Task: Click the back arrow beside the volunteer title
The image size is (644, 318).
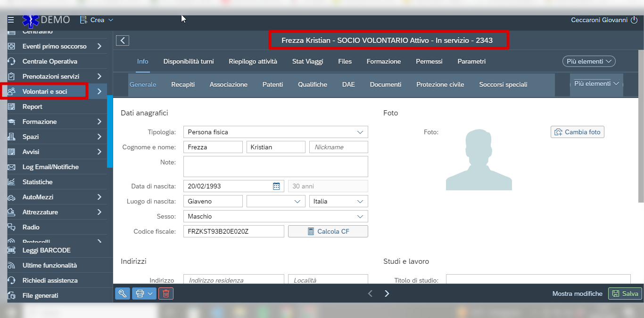Action: tap(123, 41)
